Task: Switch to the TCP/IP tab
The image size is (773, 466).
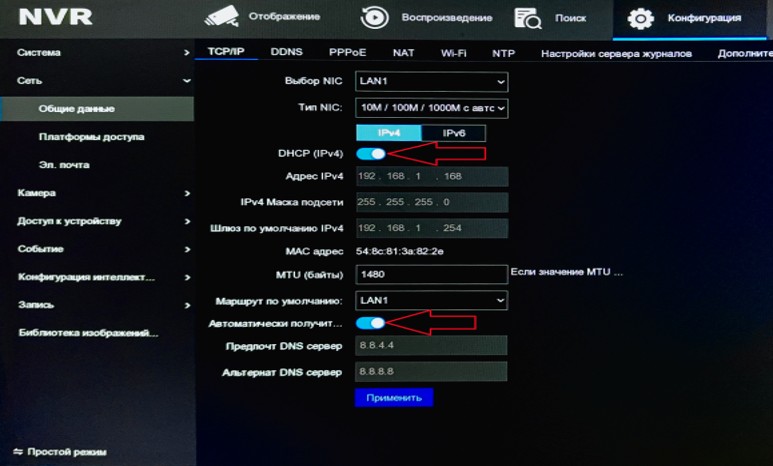Action: [226, 51]
